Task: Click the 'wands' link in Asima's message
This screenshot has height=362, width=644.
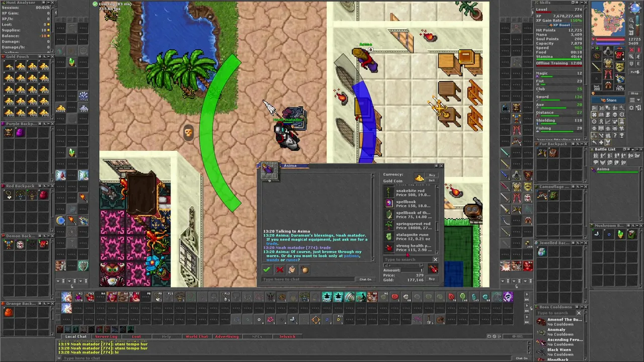Action: (x=273, y=260)
